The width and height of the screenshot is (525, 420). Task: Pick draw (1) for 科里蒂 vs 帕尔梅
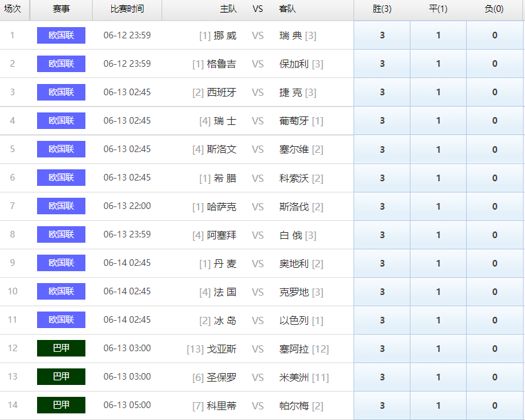click(438, 405)
